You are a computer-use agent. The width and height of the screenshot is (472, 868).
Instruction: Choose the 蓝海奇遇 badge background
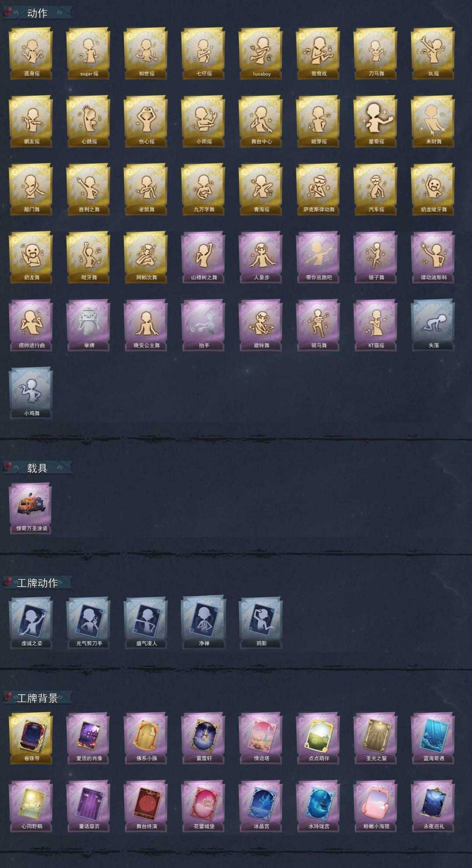[433, 738]
